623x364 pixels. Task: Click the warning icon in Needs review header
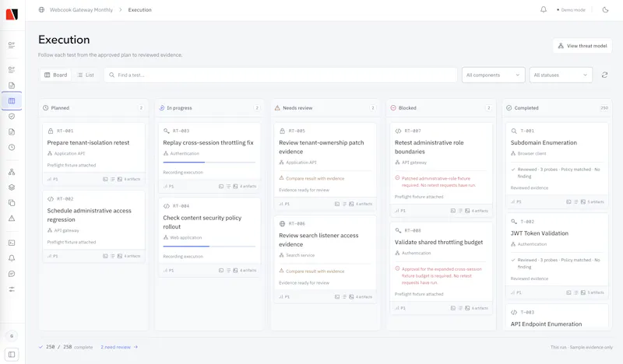pyautogui.click(x=277, y=107)
